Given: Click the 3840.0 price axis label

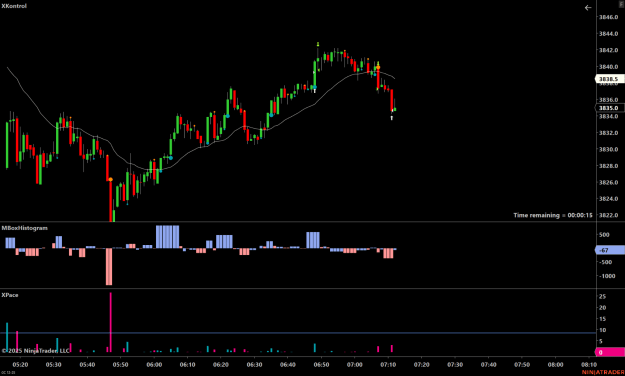Looking at the screenshot, I should (x=609, y=67).
